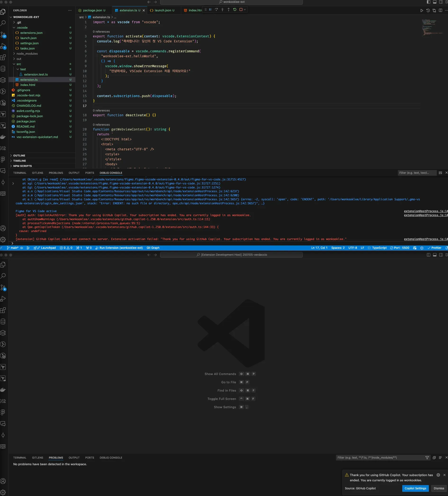The width and height of the screenshot is (448, 496).
Task: Open Accounts menu in the wonkooklee-ext window
Action: coord(3,228)
